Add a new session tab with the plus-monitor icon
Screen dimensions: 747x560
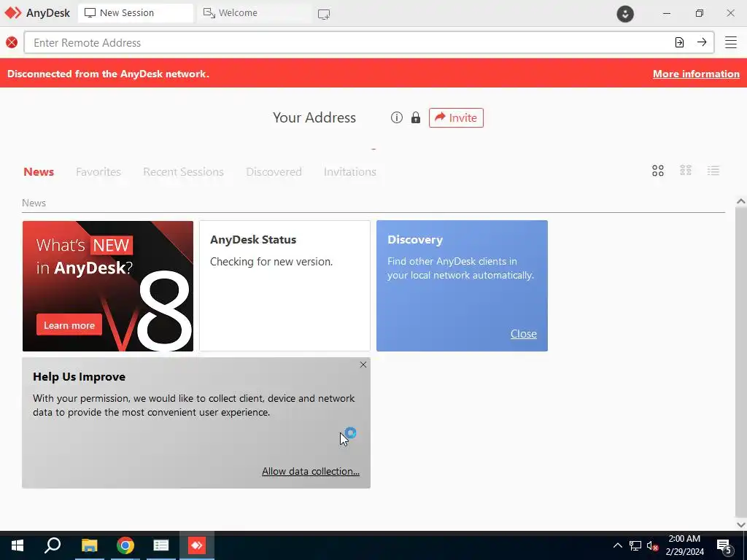(x=324, y=15)
